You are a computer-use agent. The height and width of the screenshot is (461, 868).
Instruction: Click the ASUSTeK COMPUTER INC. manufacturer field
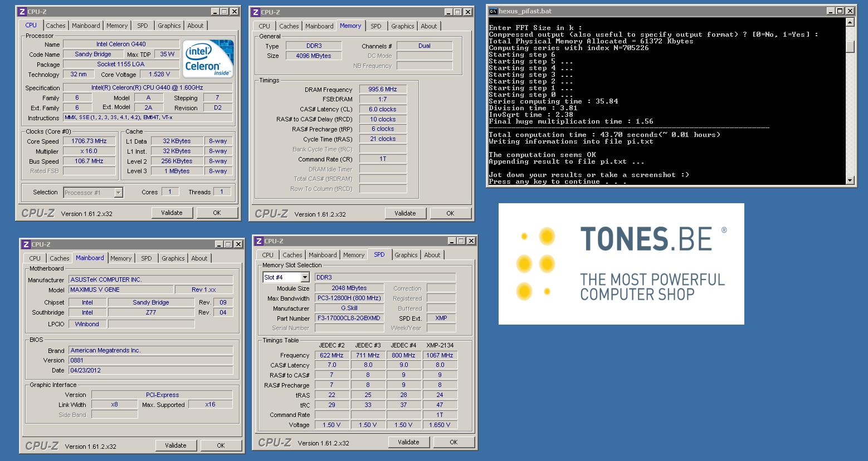(x=150, y=279)
